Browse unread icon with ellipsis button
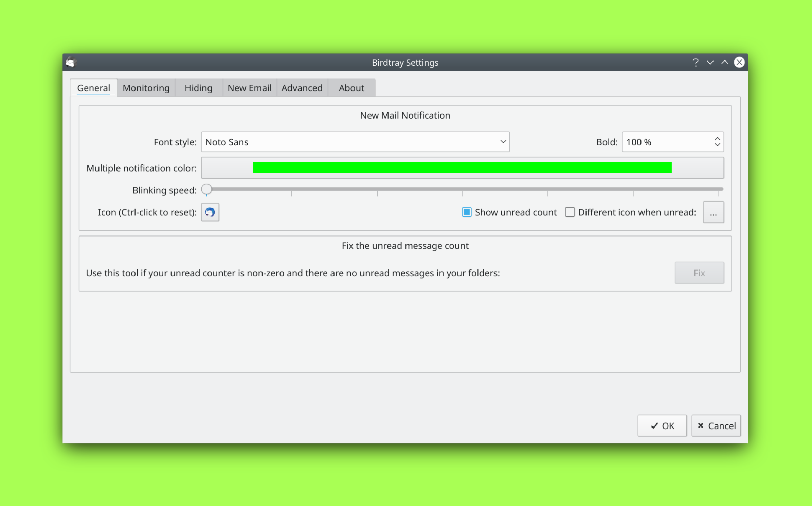Viewport: 812px width, 506px height. [x=713, y=212]
